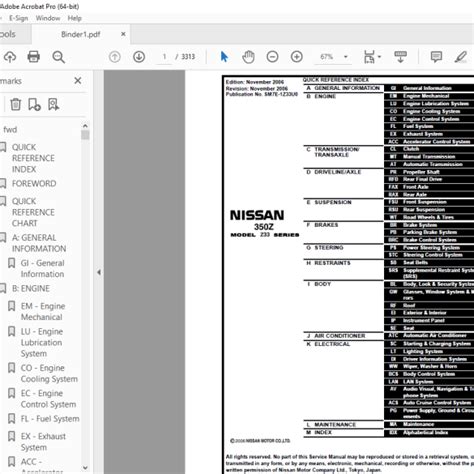Zoom in with plus button
Viewport: 474px width, 474px height.
click(x=297, y=57)
